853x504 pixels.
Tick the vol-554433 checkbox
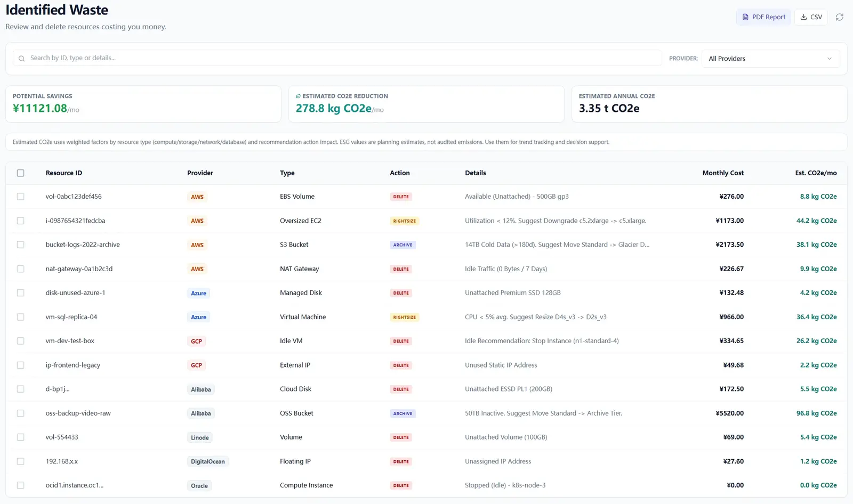pyautogui.click(x=21, y=437)
